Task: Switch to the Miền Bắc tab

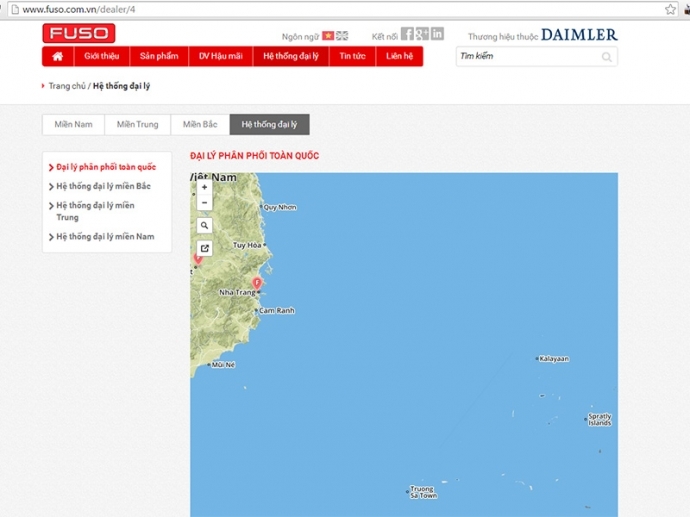Action: [x=199, y=125]
